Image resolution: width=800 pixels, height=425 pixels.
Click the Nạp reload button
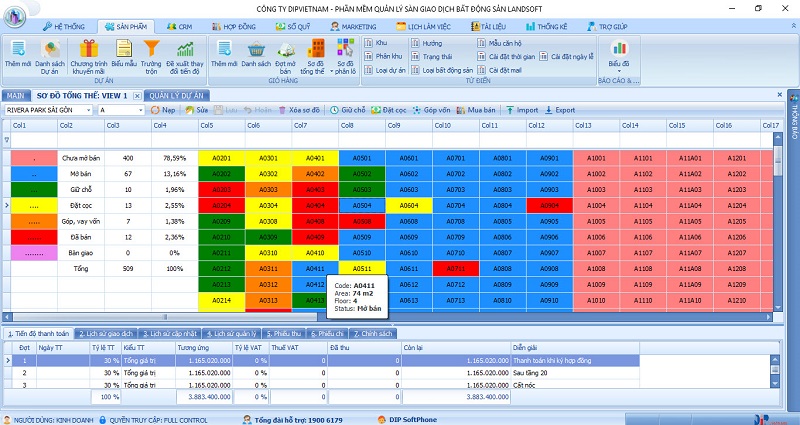(x=163, y=110)
